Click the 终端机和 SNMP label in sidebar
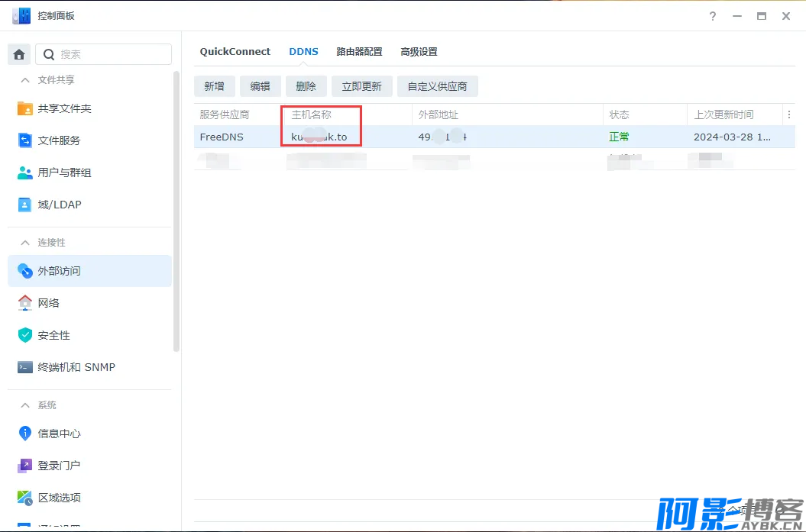Viewport: 806px width, 532px height. click(76, 367)
